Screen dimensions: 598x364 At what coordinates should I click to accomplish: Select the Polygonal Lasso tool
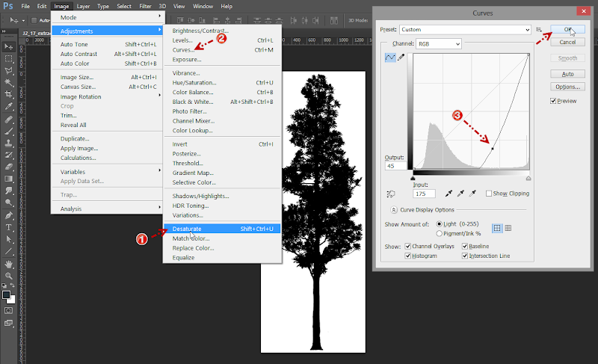point(8,70)
